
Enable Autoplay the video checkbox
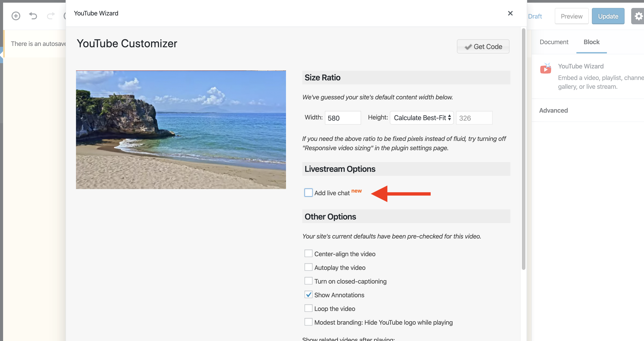(308, 267)
